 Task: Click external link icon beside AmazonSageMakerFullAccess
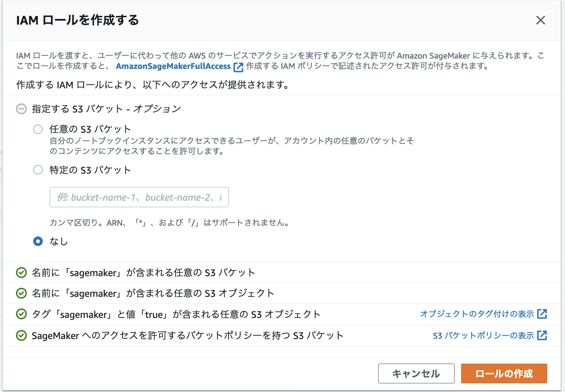pos(239,67)
